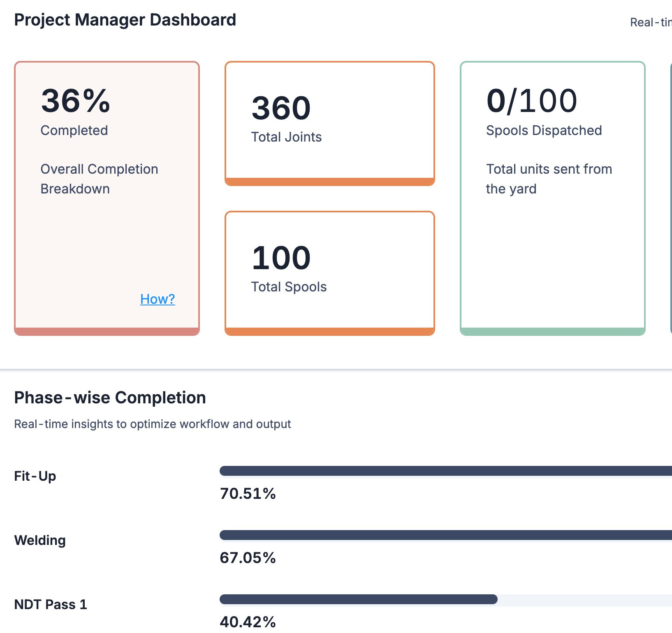The width and height of the screenshot is (672, 633).
Task: Click "Overall Completion Breakdown" text
Action: point(99,179)
